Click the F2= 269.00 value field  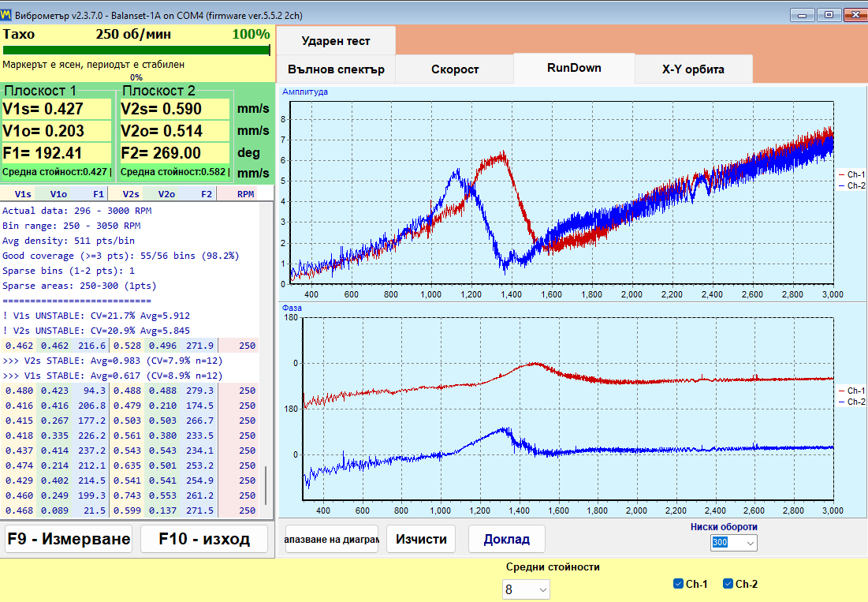coord(174,153)
